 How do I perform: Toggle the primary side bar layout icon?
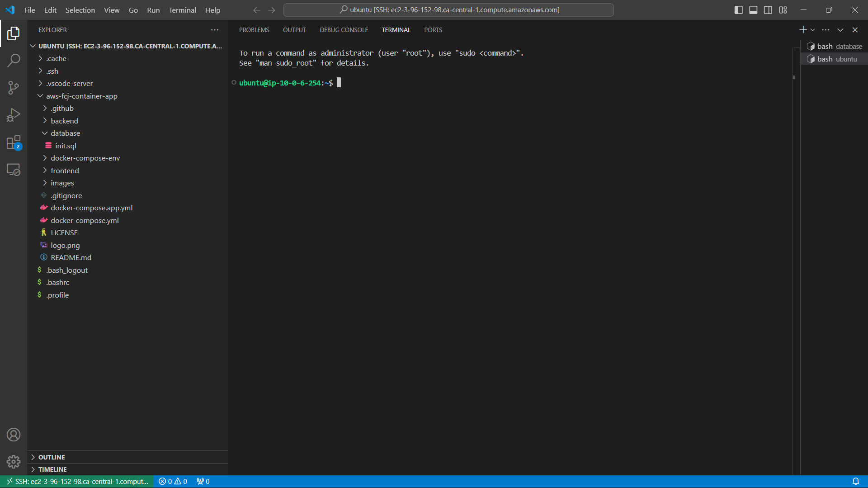[738, 10]
